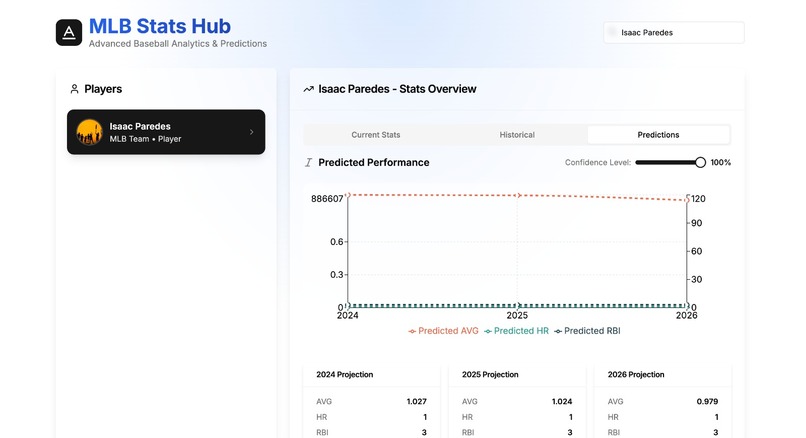
Task: Click the 2025 x-axis label
Action: coord(517,316)
